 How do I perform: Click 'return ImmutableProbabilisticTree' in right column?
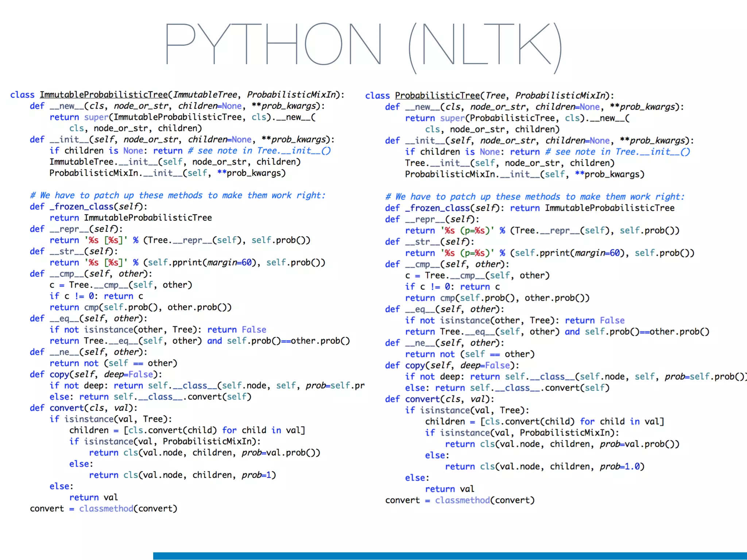[592, 208]
